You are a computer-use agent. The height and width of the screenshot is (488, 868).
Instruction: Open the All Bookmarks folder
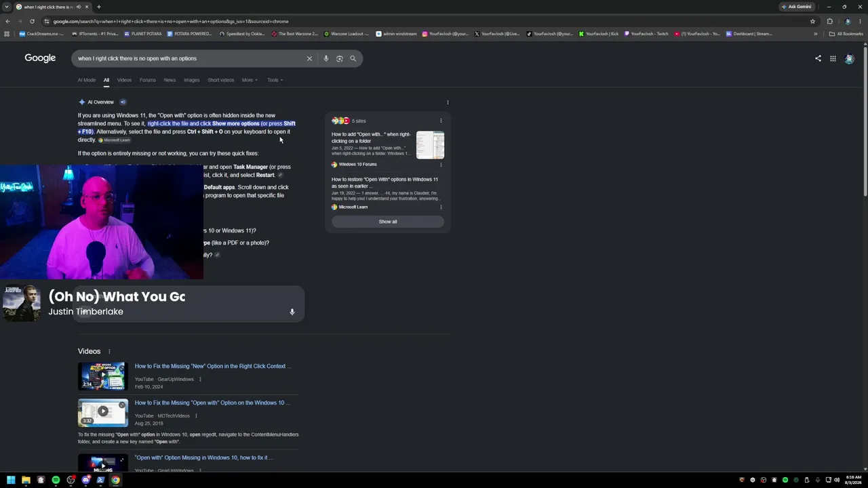846,34
